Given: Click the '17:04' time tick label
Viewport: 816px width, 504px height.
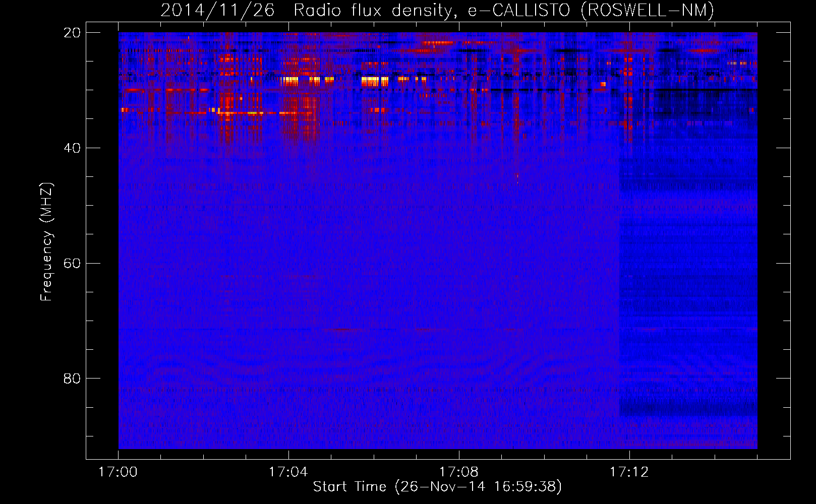Looking at the screenshot, I should point(288,472).
